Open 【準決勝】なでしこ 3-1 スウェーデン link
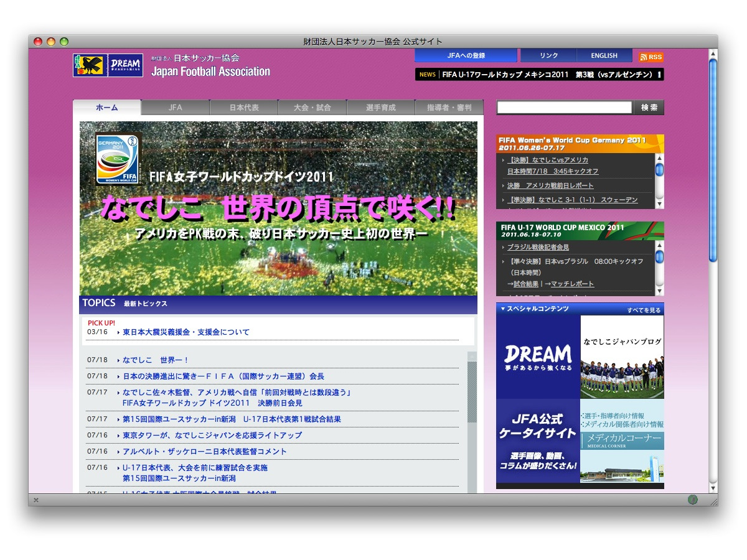This screenshot has width=747, height=560. coord(573,200)
